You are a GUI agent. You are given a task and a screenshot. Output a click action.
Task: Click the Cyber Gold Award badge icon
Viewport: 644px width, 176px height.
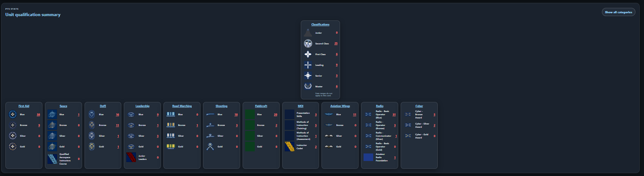pos(408,136)
